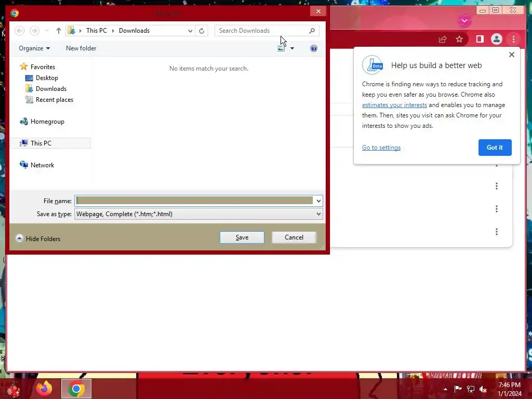Expand the File name dropdown
Viewport: 532px width, 399px height.
(318, 201)
